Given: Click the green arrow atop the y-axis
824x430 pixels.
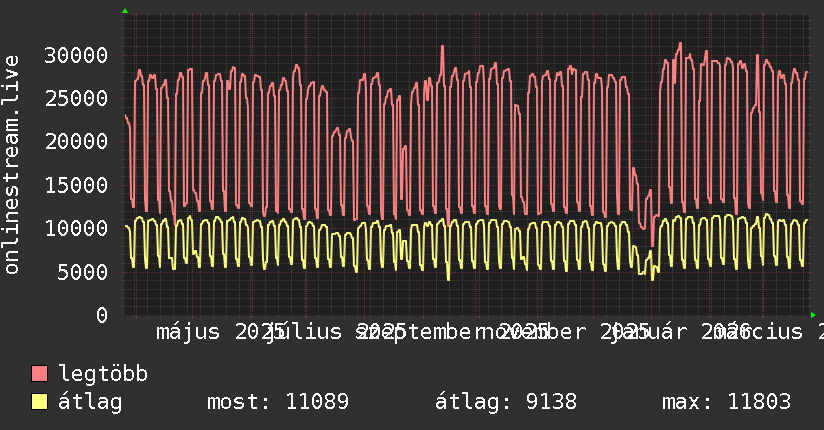Looking at the screenshot, I should pyautogui.click(x=125, y=11).
